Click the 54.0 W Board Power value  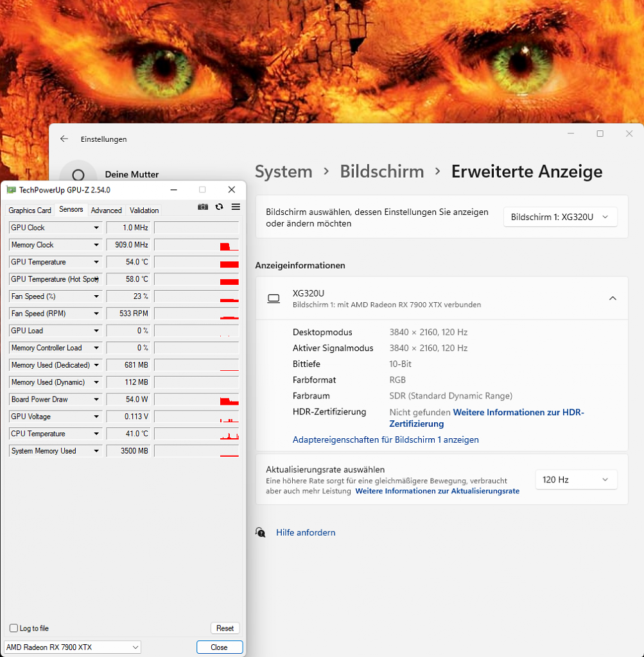point(128,399)
